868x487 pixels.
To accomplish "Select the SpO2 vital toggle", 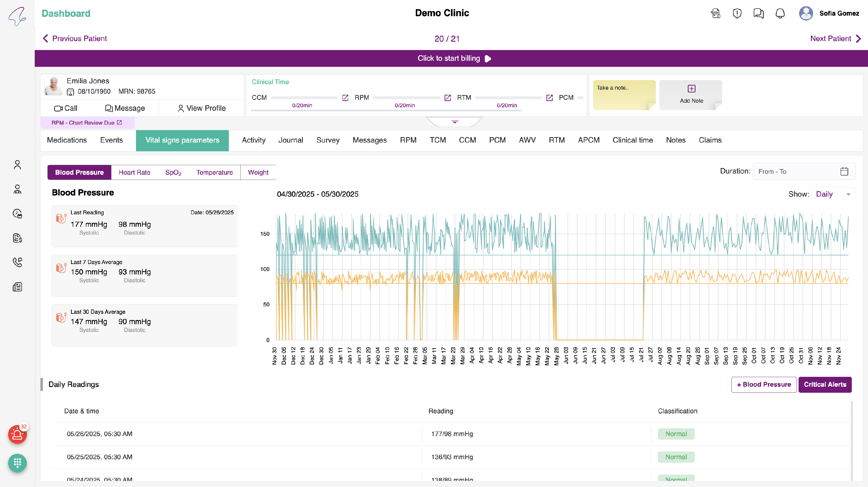I will [x=173, y=172].
